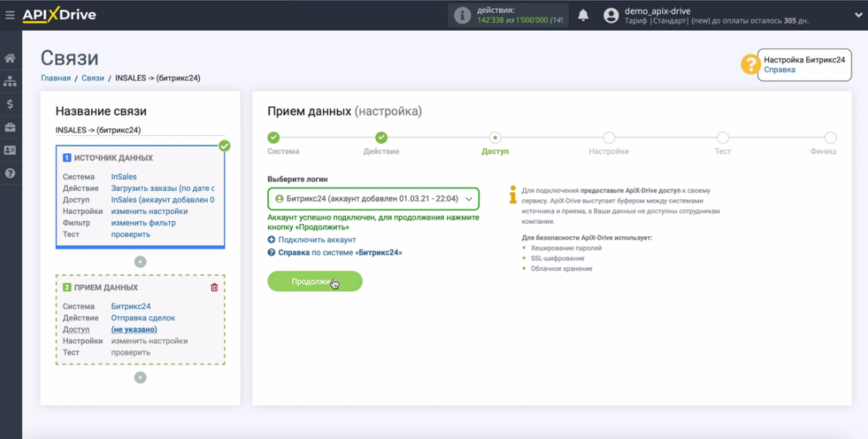Click the actions info icon

coord(462,16)
